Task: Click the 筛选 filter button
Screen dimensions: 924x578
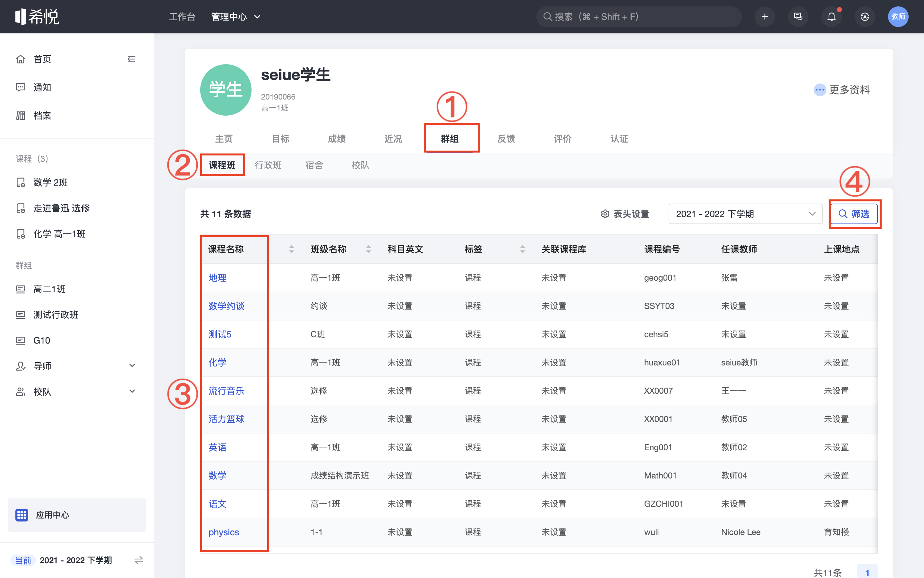Action: click(x=854, y=214)
